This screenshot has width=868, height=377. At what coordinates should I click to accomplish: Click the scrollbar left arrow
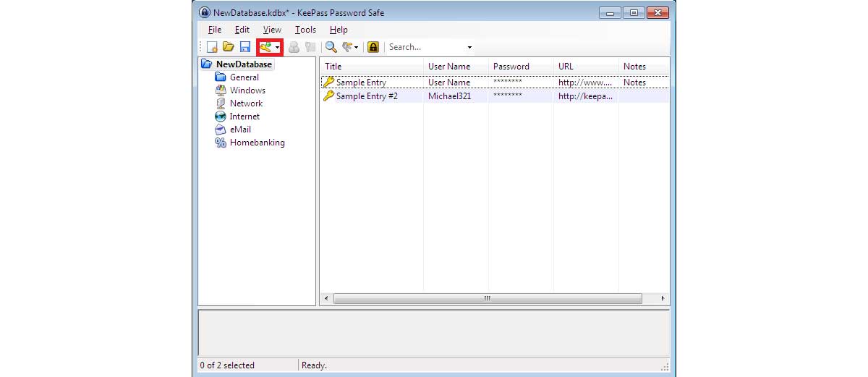(326, 298)
